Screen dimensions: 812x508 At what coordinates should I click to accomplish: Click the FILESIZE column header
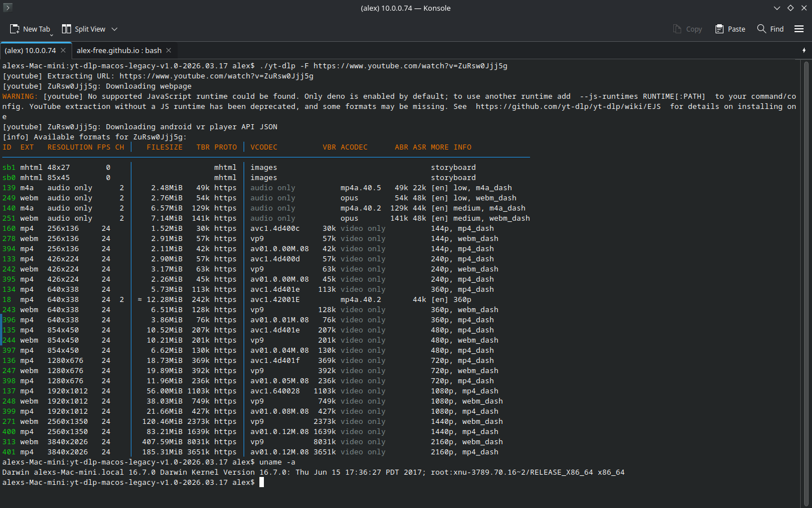coord(165,147)
